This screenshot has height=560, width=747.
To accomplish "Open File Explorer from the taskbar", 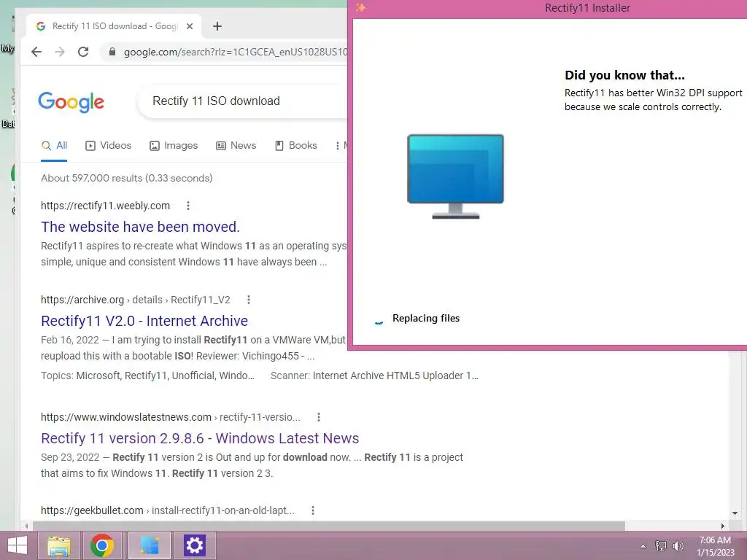I will pos(58,545).
